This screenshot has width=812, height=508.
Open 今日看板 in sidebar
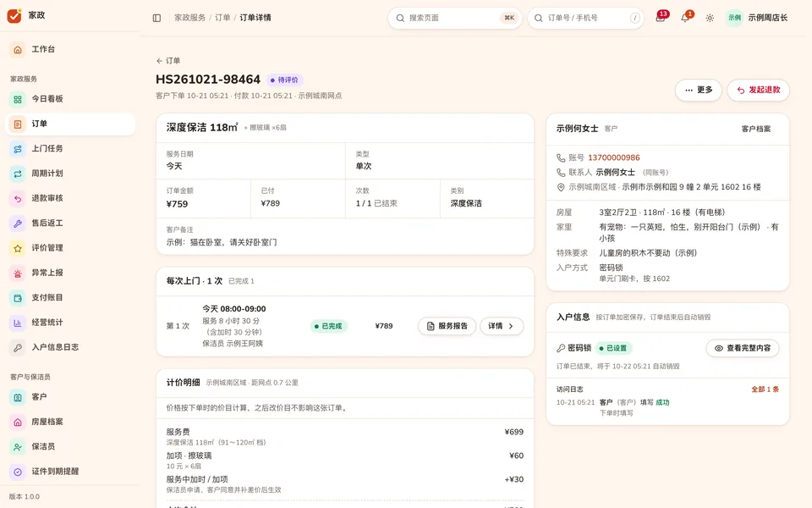tap(70, 99)
